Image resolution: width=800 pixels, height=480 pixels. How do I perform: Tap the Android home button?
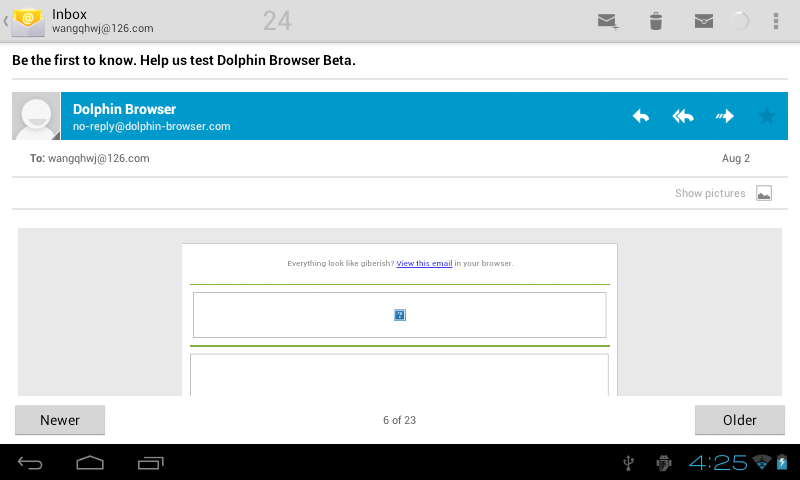pos(90,463)
